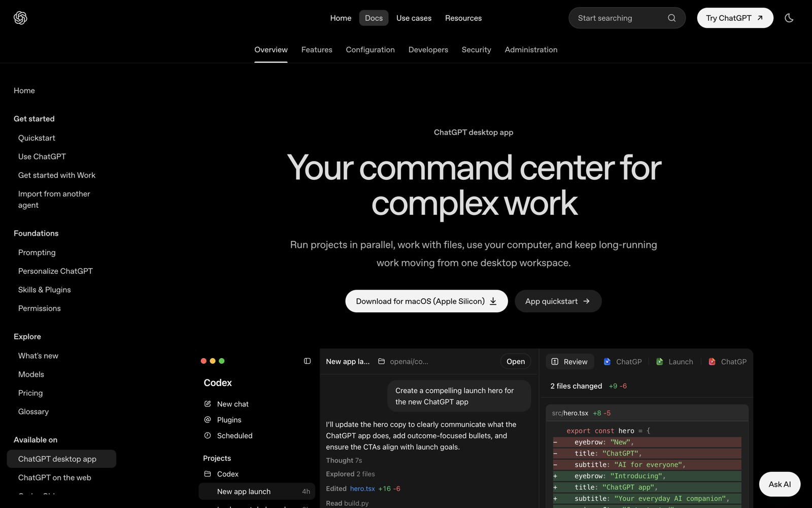Open the Home nav item
Viewport: 812px width, 508px height.
(x=341, y=18)
